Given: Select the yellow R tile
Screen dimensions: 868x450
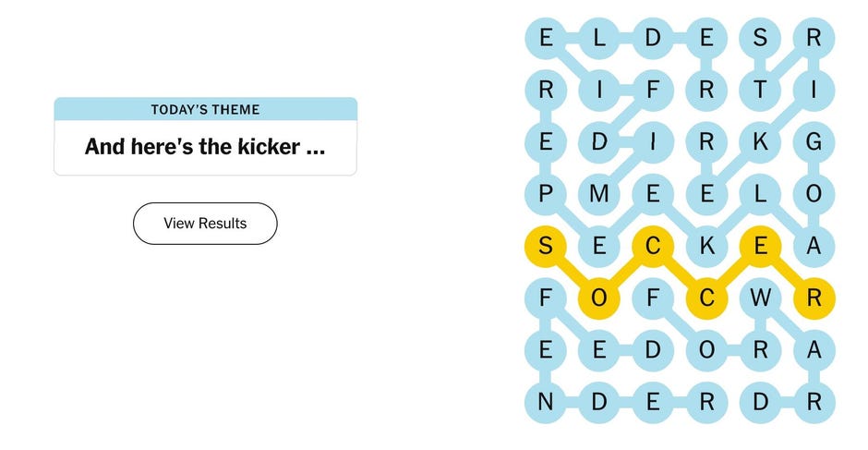Looking at the screenshot, I should click(x=814, y=298).
